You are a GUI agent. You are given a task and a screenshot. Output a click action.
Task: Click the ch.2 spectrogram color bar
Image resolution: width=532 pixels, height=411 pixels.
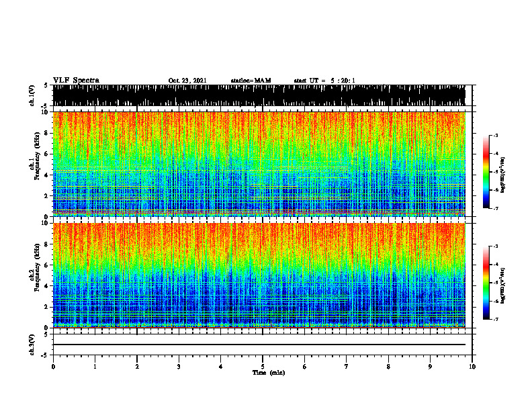click(486, 283)
